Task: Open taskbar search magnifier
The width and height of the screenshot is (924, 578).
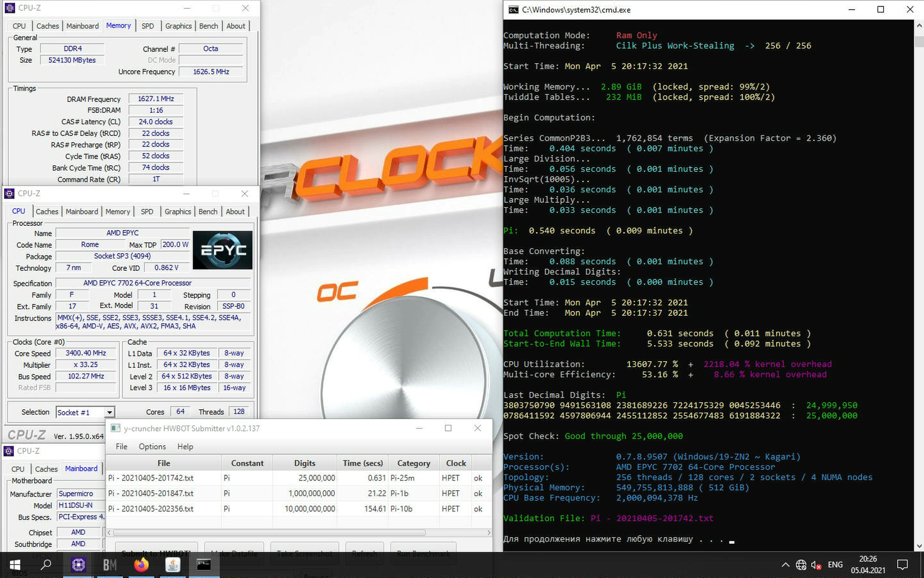Action: pos(47,565)
